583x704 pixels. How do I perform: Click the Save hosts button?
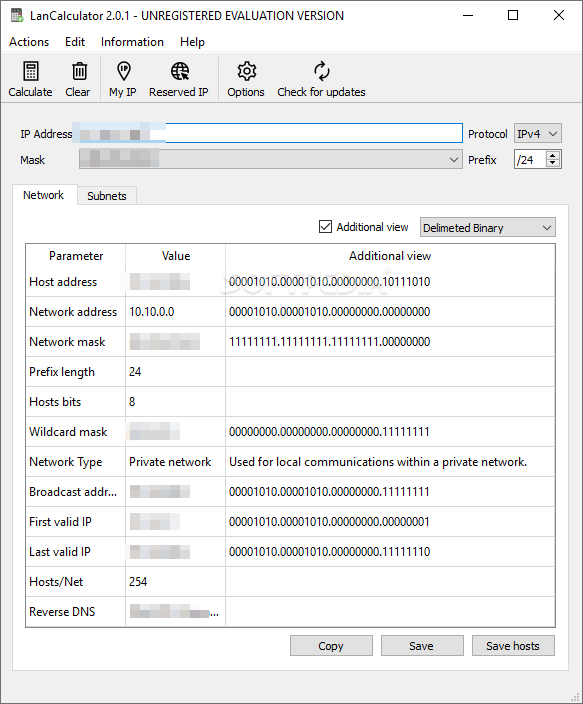click(513, 646)
